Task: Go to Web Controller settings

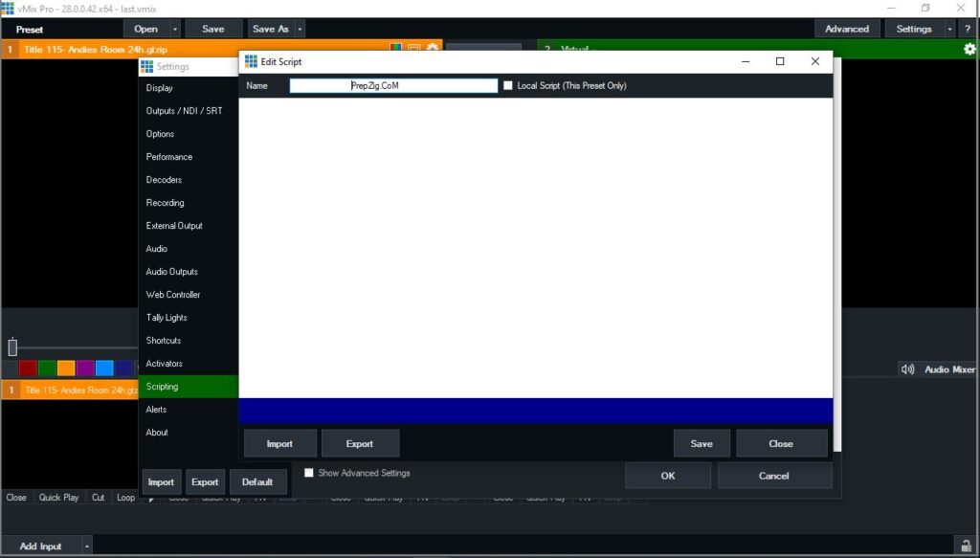Action: (189, 294)
